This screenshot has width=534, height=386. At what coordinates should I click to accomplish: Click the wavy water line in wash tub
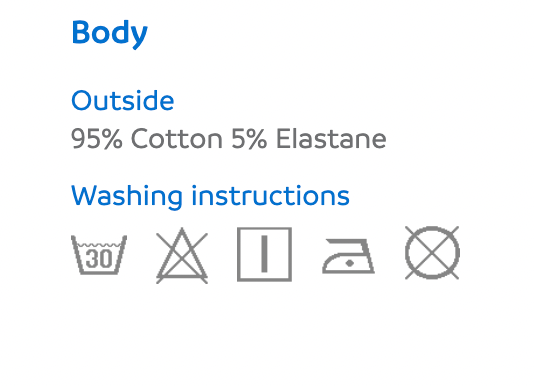pyautogui.click(x=99, y=245)
